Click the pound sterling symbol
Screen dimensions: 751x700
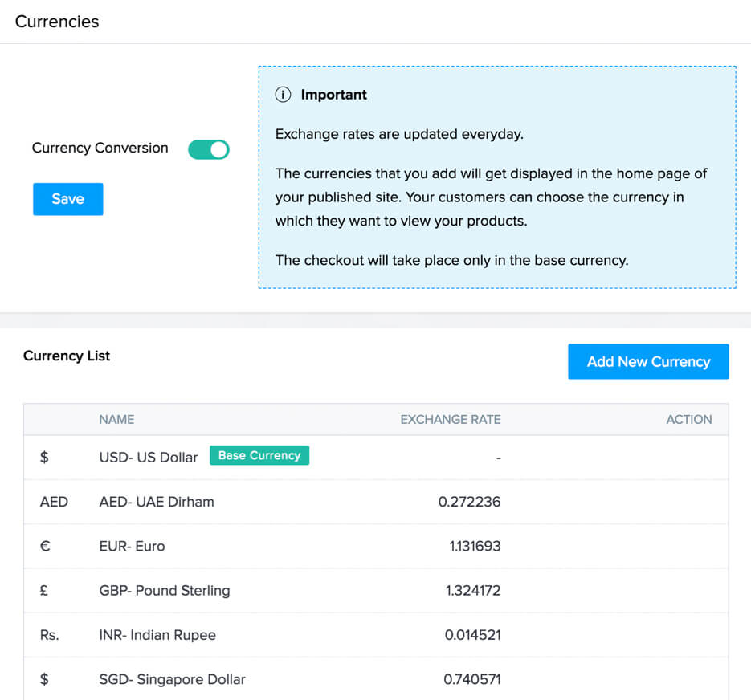coord(44,590)
